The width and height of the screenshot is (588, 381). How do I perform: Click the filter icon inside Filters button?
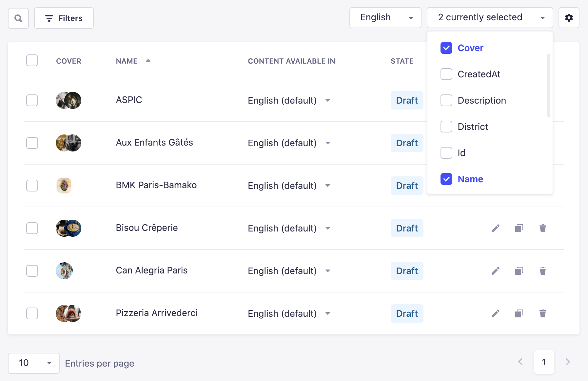49,18
